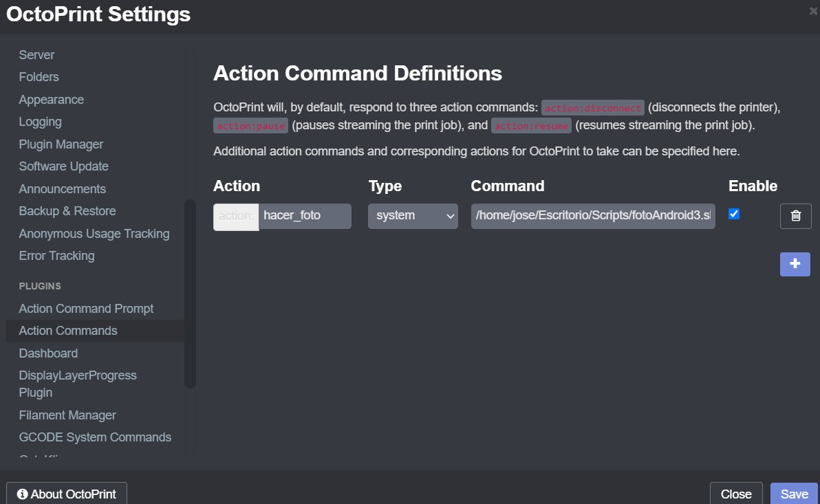This screenshot has width=820, height=504.
Task: Click the Command path input field
Action: (x=593, y=216)
